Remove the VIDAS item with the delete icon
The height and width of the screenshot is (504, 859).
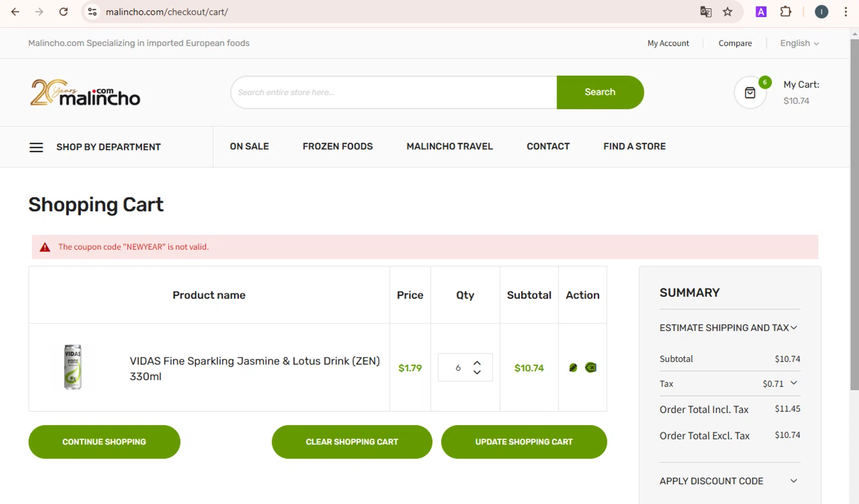click(x=591, y=368)
